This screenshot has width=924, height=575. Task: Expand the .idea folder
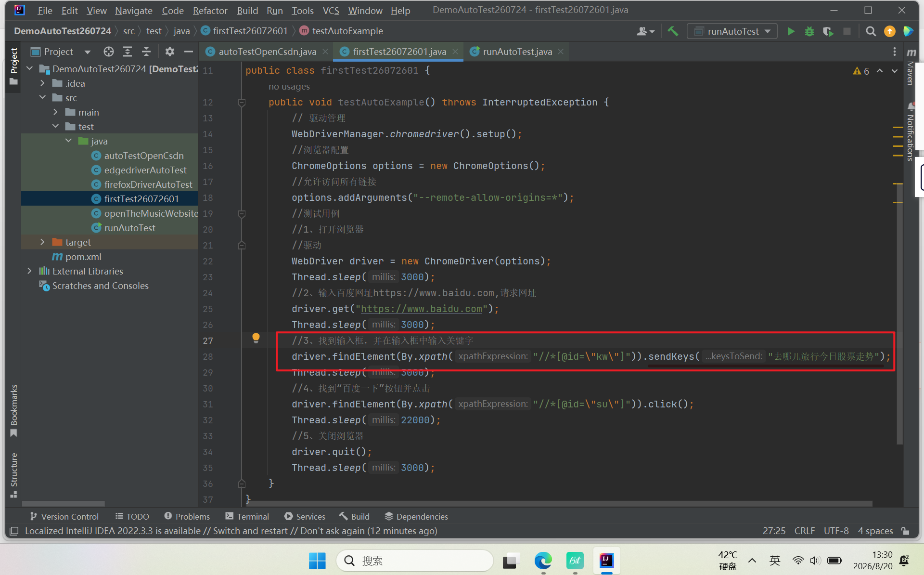point(42,83)
